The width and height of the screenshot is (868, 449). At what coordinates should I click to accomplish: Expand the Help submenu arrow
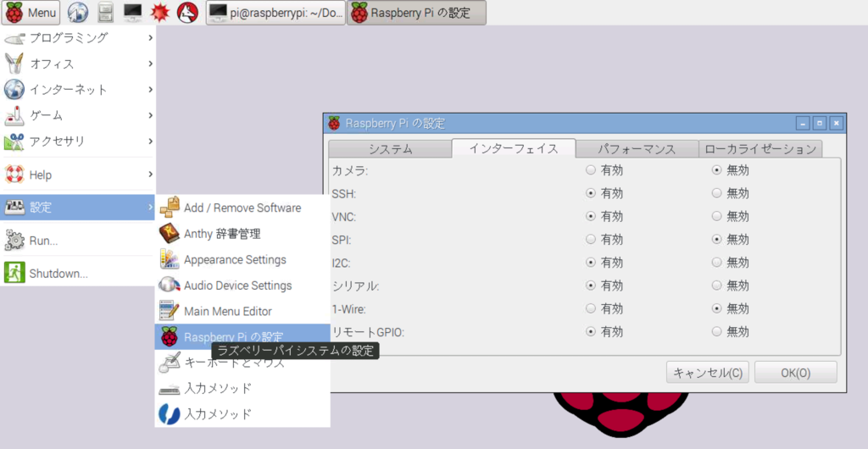(x=150, y=175)
